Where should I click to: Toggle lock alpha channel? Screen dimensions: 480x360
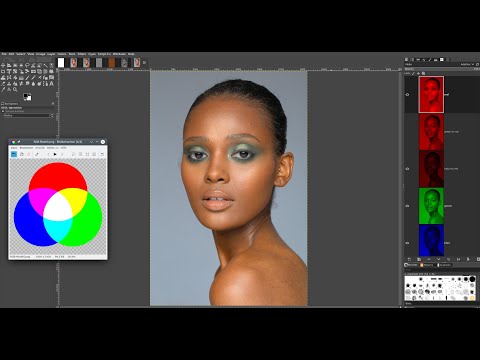click(x=423, y=73)
